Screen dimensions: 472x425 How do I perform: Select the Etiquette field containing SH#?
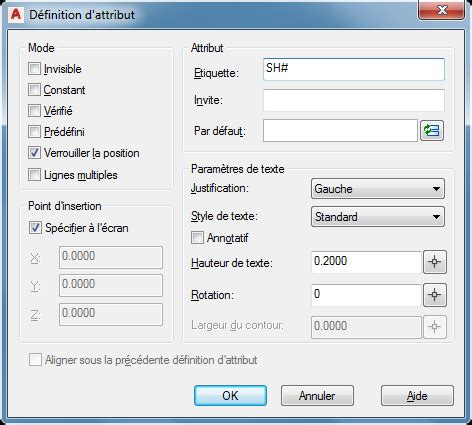point(354,69)
